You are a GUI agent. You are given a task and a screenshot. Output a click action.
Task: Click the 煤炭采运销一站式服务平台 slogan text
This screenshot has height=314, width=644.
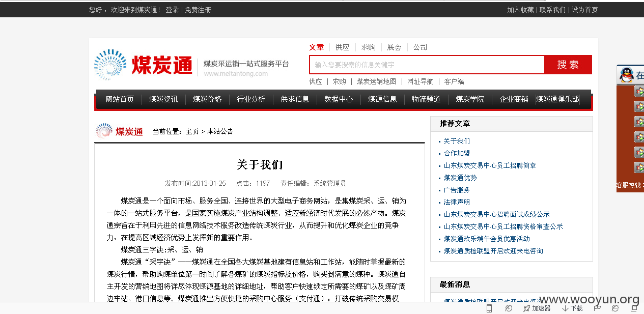[246, 64]
